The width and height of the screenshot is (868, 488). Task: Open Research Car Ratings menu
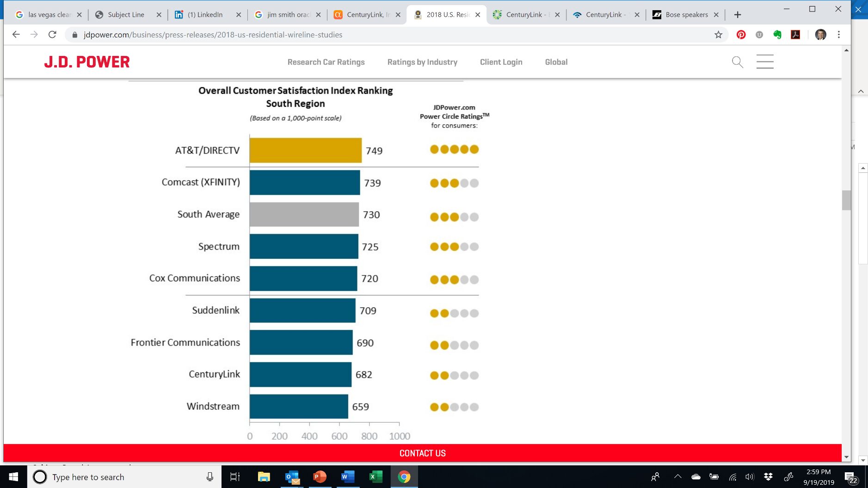pyautogui.click(x=326, y=62)
